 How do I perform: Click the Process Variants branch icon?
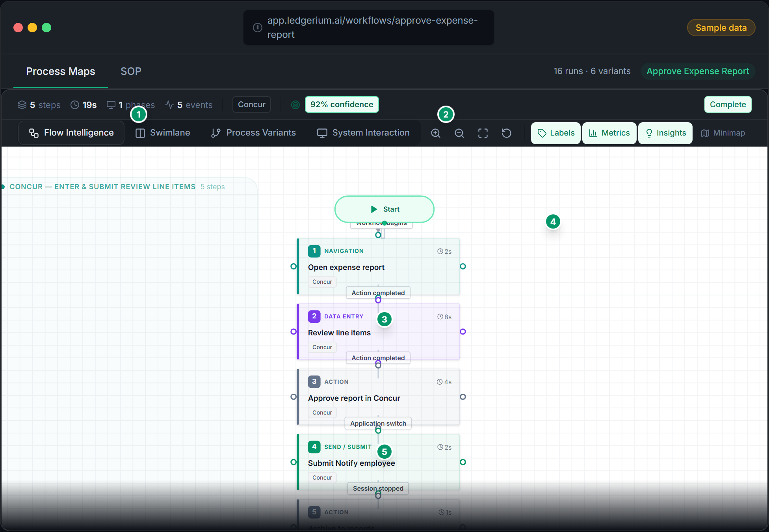(x=216, y=133)
